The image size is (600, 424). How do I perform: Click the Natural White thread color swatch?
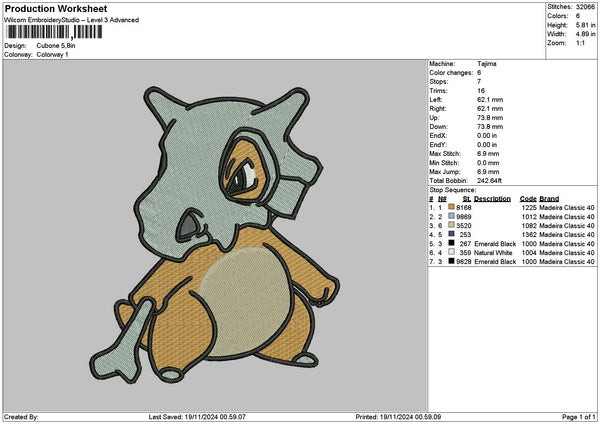tap(451, 251)
